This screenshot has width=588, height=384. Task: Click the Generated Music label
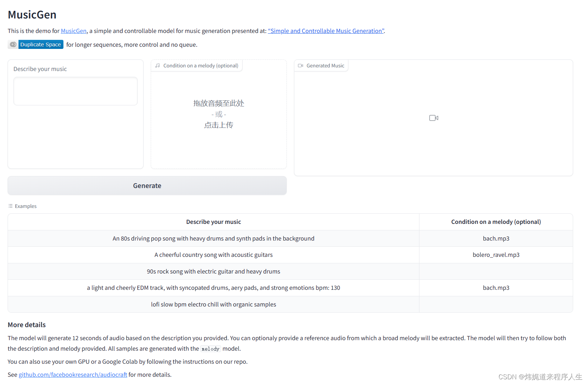pyautogui.click(x=325, y=66)
